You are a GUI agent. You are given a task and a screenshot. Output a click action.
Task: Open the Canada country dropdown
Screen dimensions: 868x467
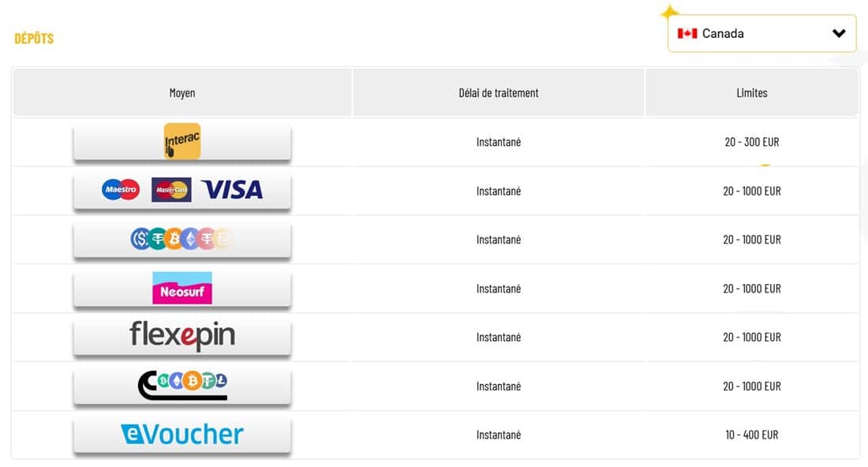(761, 34)
